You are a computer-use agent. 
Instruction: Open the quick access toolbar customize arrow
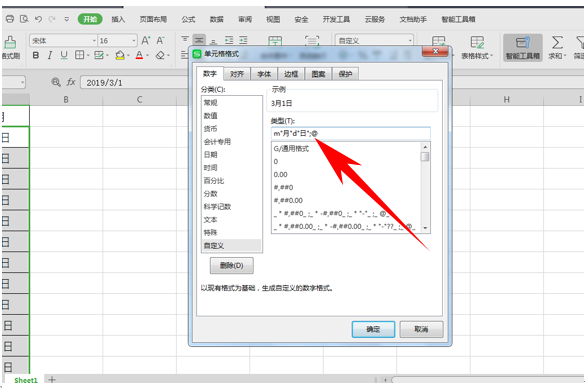[66, 19]
